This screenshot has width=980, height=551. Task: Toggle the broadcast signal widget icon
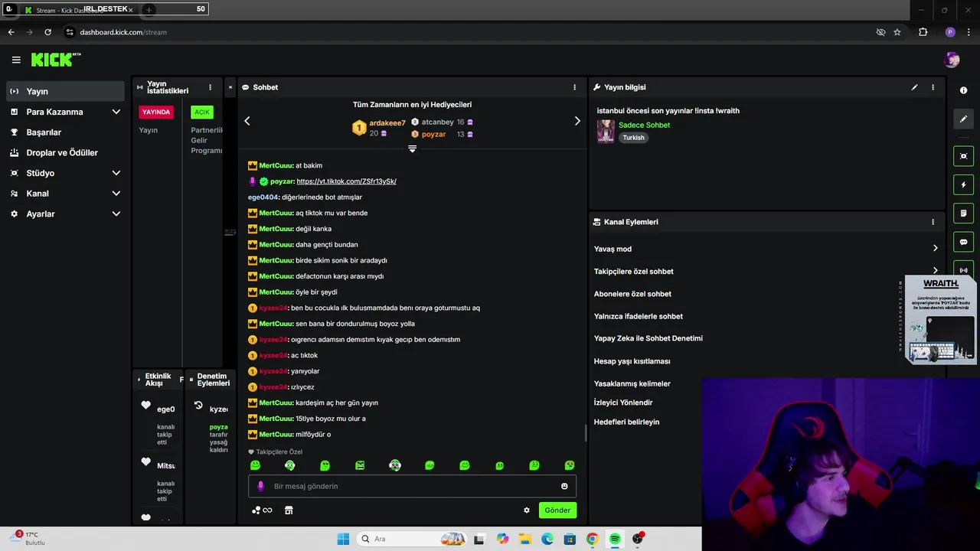(963, 270)
